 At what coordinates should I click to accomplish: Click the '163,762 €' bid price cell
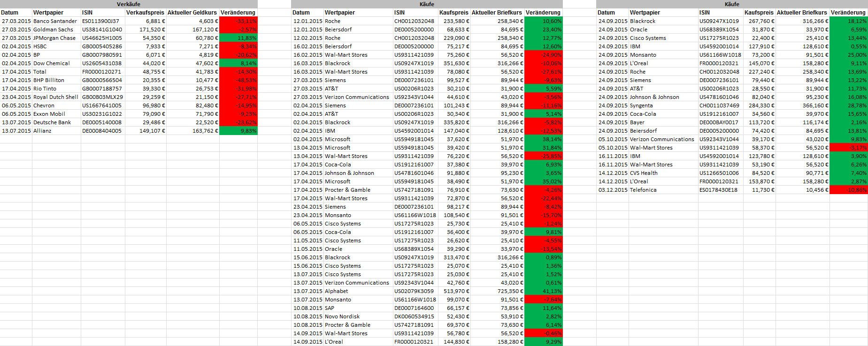[192, 131]
